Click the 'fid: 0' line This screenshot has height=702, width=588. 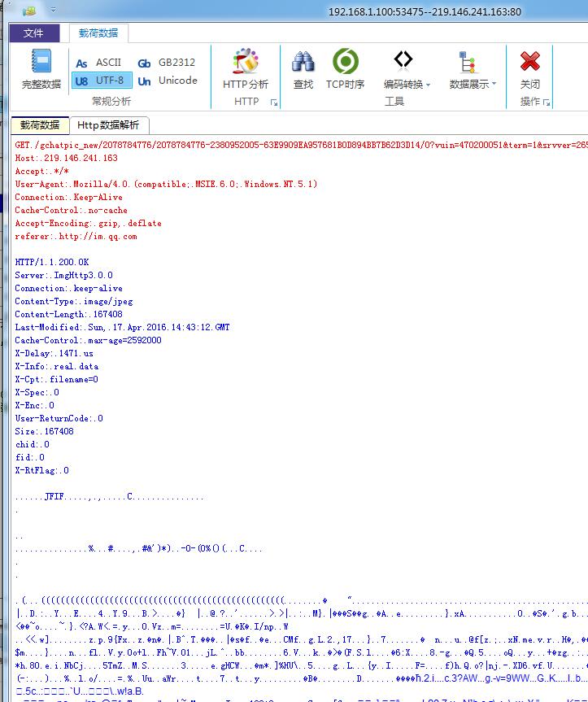point(29,456)
